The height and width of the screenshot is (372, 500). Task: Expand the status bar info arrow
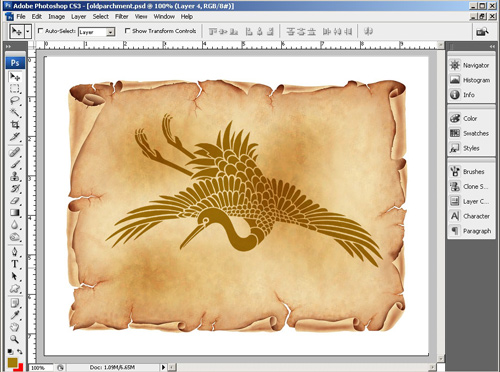(x=163, y=367)
